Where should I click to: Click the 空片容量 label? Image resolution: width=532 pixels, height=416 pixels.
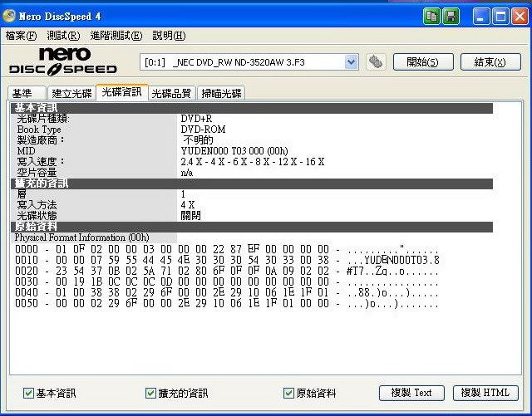click(37, 173)
